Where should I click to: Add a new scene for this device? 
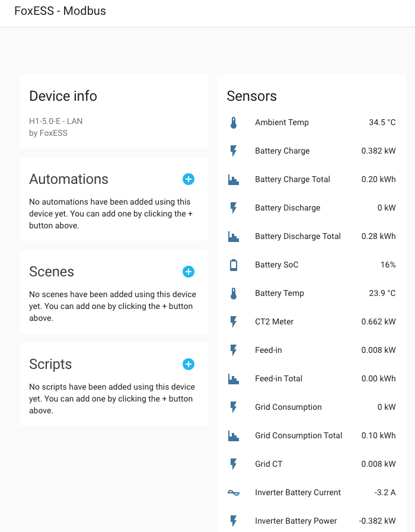point(189,272)
